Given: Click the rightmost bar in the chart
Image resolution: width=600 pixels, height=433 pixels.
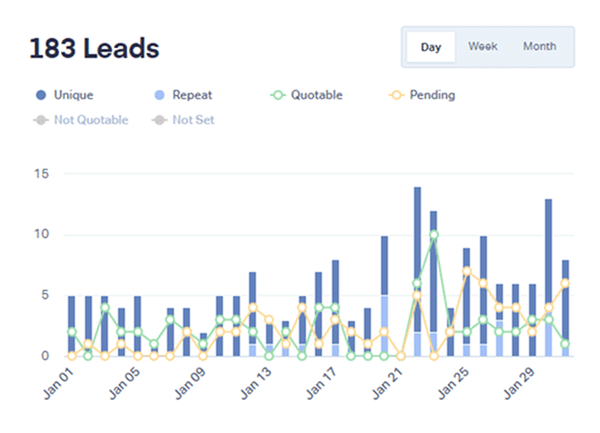Looking at the screenshot, I should point(565,308).
